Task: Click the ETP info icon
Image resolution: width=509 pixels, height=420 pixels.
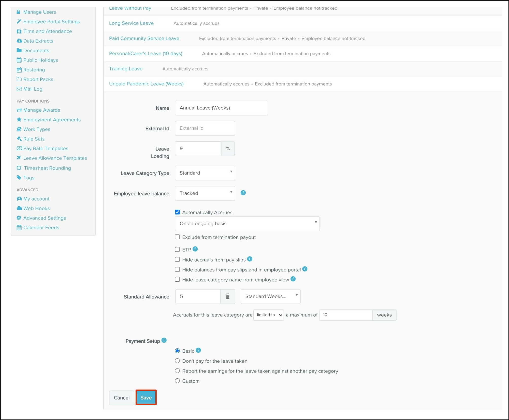Action: point(195,249)
